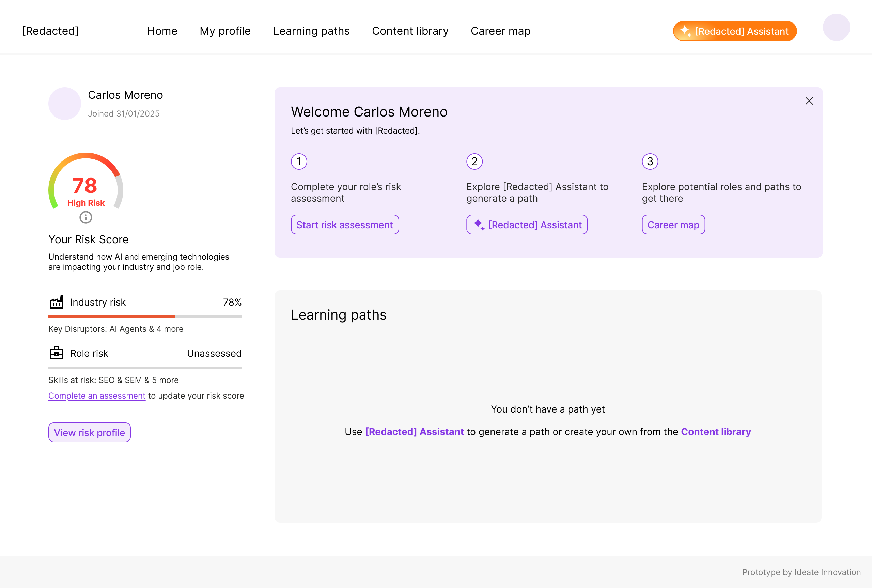Click the Start risk assessment button
The image size is (872, 588).
344,224
